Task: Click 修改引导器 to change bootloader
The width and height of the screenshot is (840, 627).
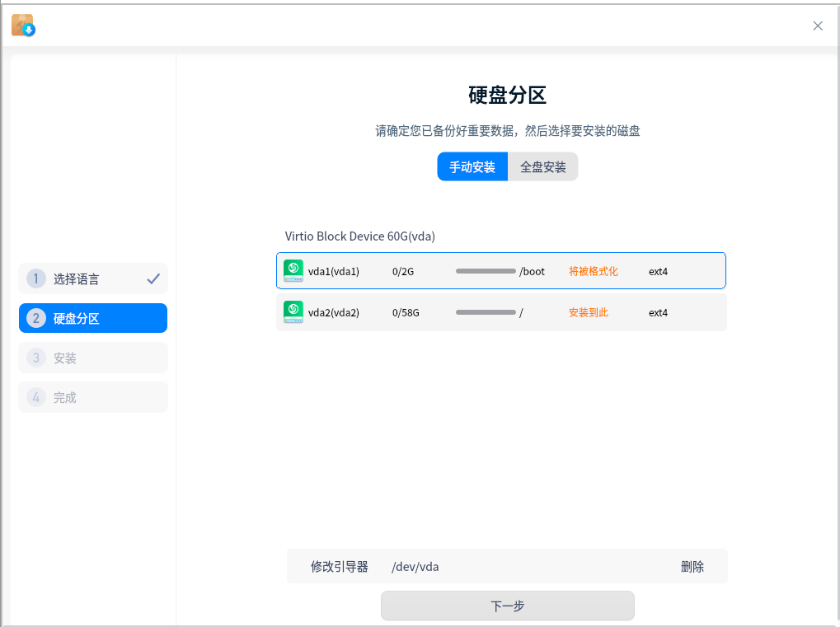Action: coord(339,567)
